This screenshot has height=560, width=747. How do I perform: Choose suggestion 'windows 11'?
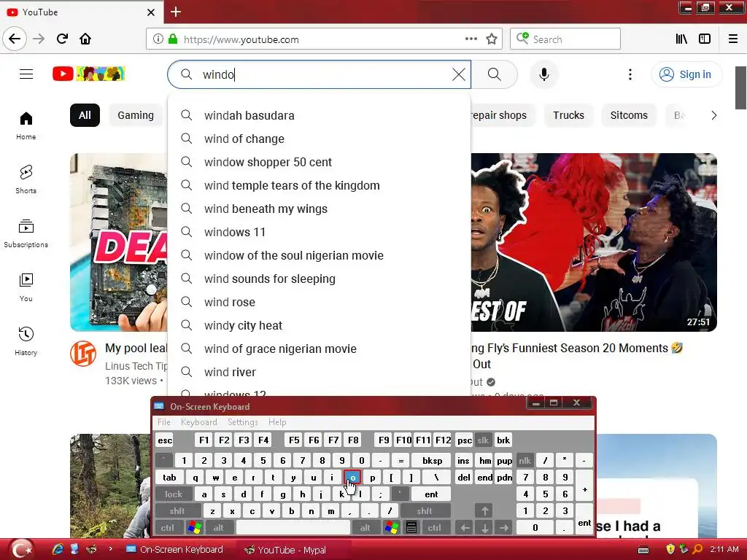(x=320, y=232)
